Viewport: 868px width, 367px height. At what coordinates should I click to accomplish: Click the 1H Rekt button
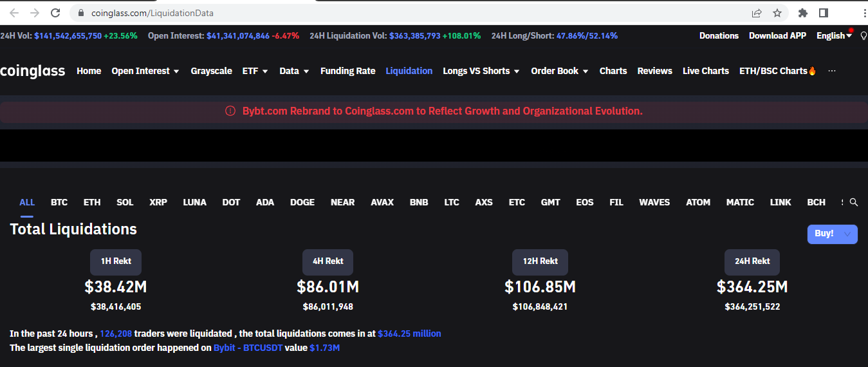[116, 261]
